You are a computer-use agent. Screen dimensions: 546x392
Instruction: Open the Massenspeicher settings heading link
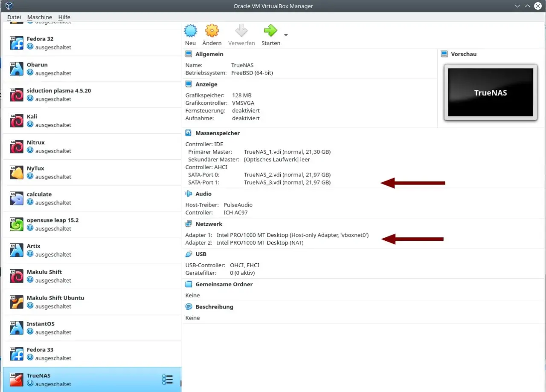click(218, 133)
